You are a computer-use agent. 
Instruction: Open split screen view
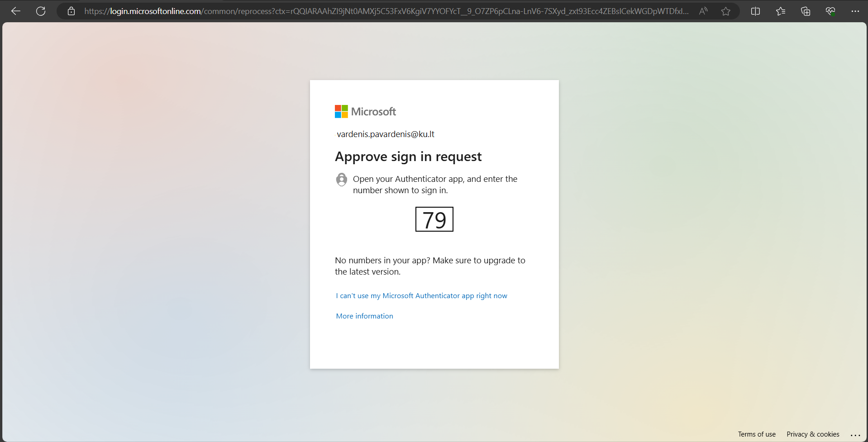pos(755,11)
